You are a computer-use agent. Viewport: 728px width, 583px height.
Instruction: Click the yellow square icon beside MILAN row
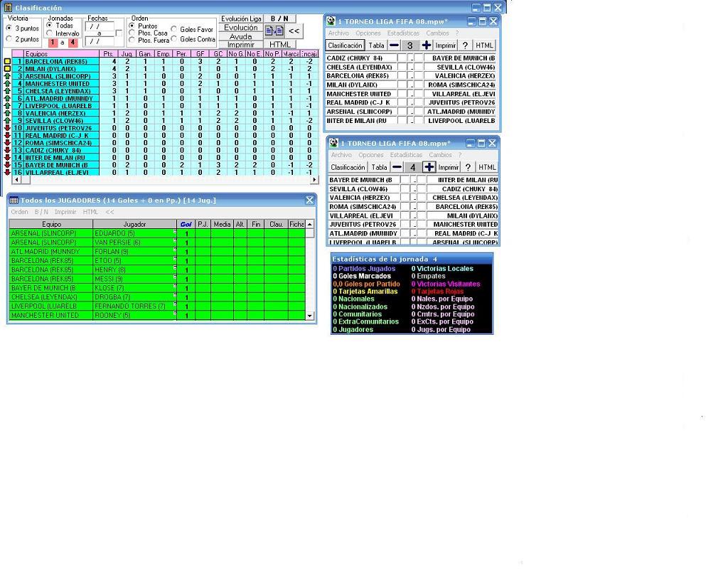tap(7, 69)
